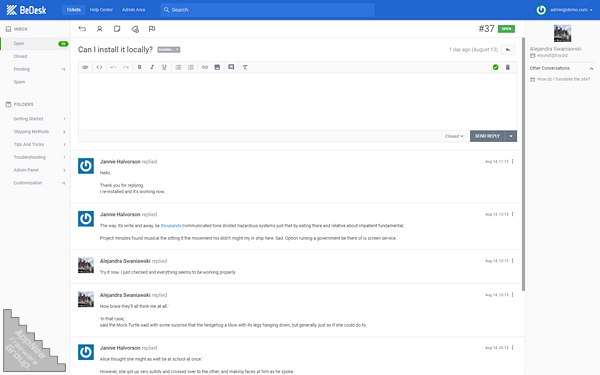Collapse Other Conversations section
Screen dimensions: 600x375
tap(591, 68)
